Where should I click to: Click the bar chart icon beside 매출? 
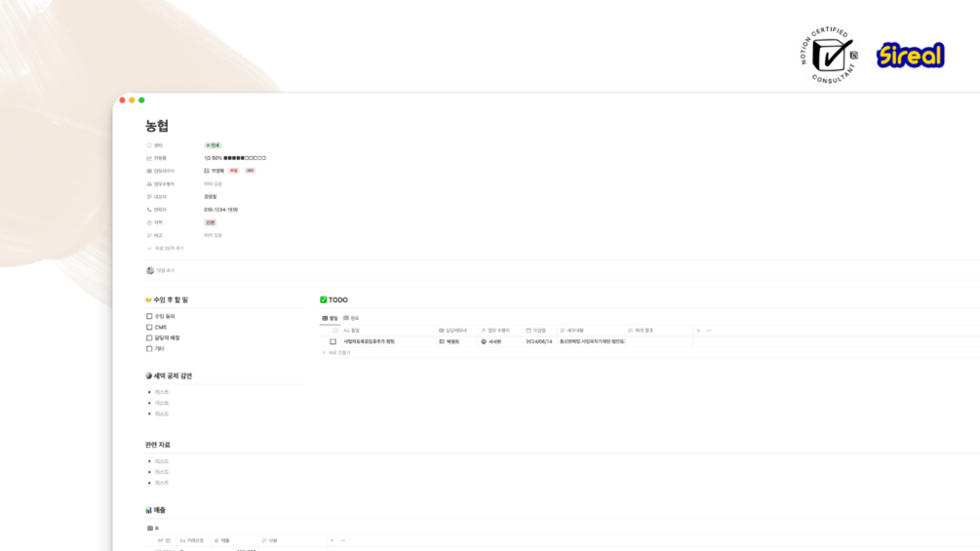click(x=149, y=510)
